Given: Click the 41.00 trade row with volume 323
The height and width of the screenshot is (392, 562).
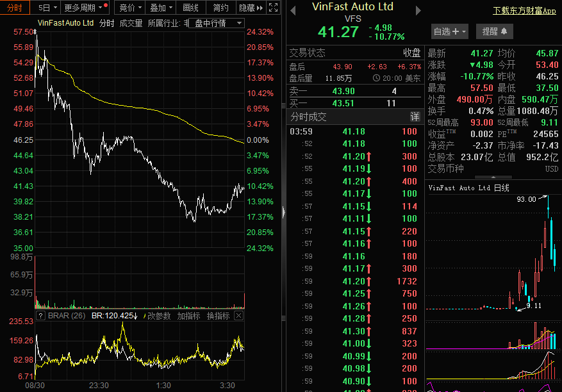Looking at the screenshot, I should tap(355, 343).
